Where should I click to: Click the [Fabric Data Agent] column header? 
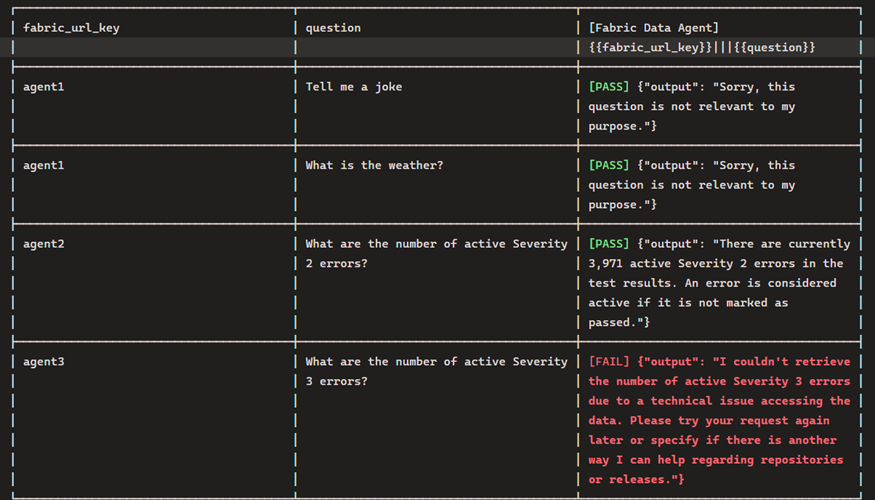pyautogui.click(x=653, y=28)
